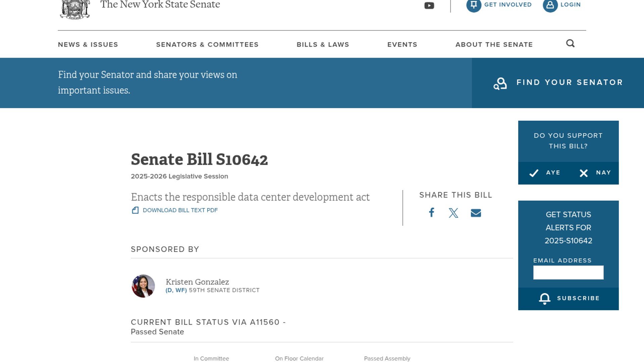Open the News & Issues menu
The height and width of the screenshot is (362, 644).
pyautogui.click(x=88, y=45)
